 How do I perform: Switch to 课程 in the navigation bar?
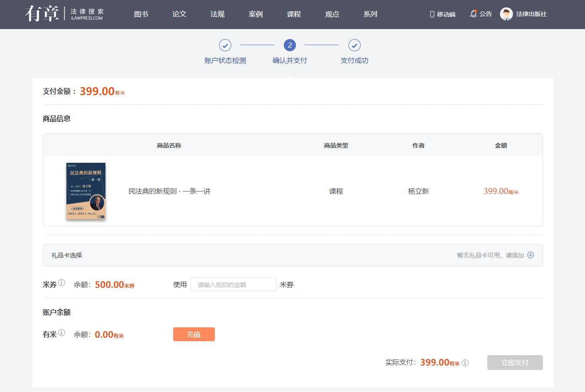[x=294, y=14]
